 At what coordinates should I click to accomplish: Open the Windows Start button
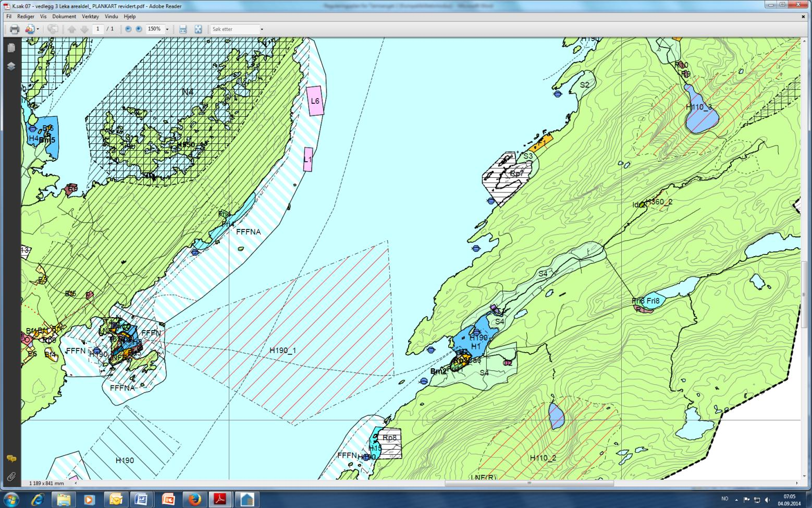(11, 499)
